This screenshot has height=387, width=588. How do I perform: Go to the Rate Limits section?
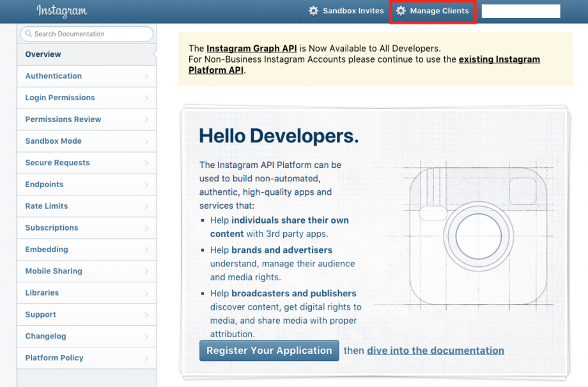[x=47, y=206]
